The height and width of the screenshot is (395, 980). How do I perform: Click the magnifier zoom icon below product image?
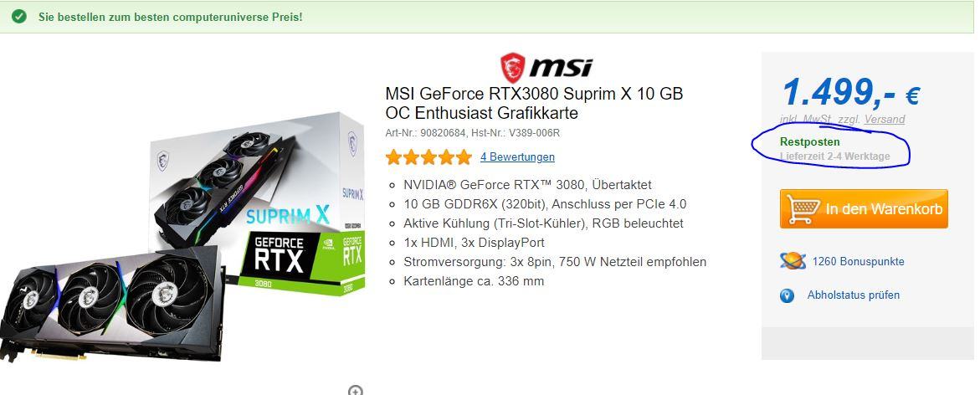pos(355,391)
